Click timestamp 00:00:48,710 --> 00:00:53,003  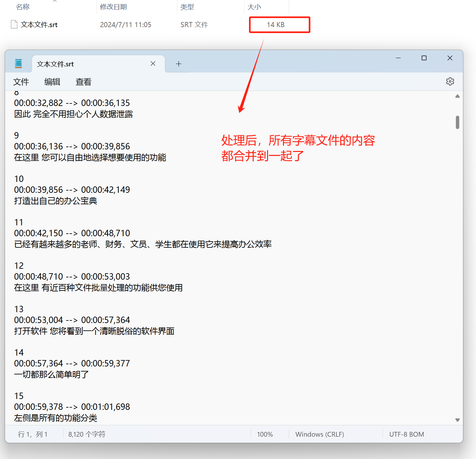coord(72,277)
